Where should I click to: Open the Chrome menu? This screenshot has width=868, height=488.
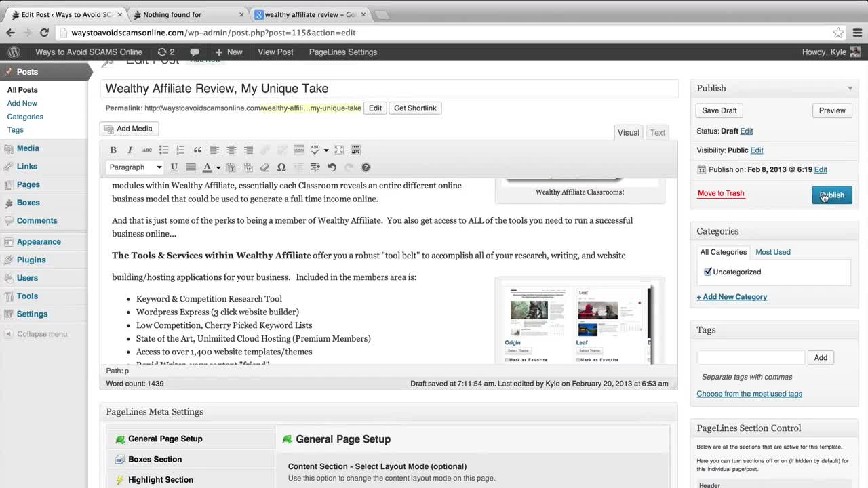pyautogui.click(x=857, y=33)
